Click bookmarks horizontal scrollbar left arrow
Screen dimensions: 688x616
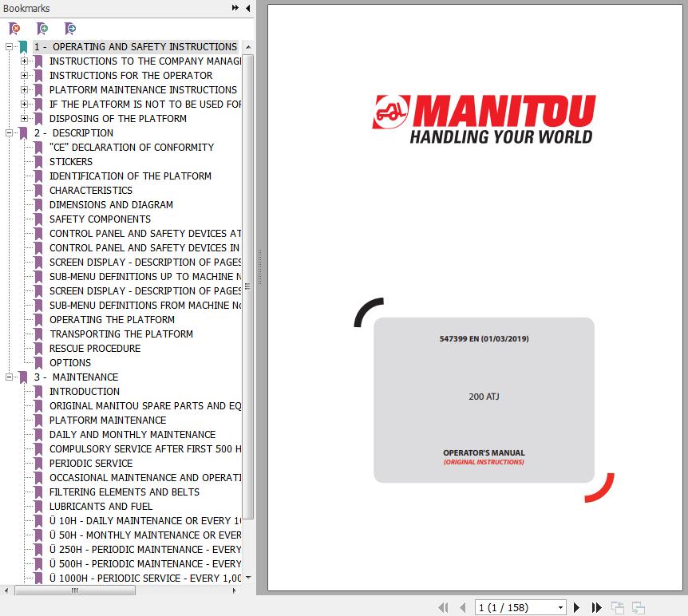tap(6, 590)
